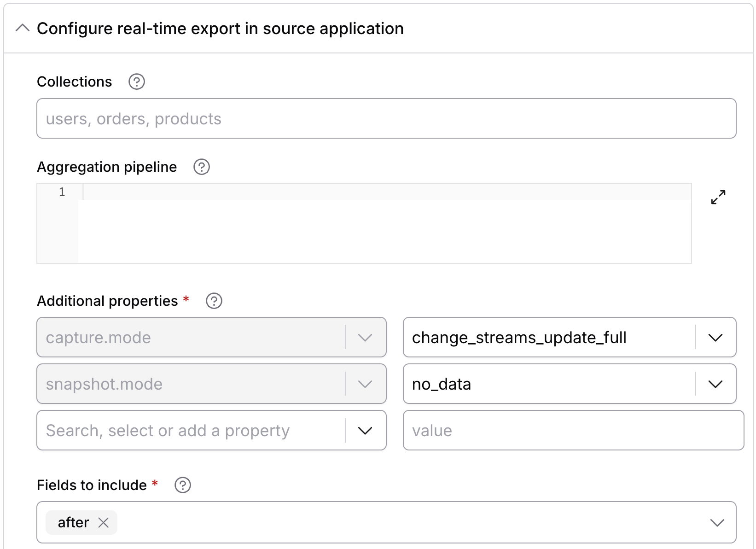Open help for Fields to include
Screen dimensions: 756x549
(x=183, y=485)
